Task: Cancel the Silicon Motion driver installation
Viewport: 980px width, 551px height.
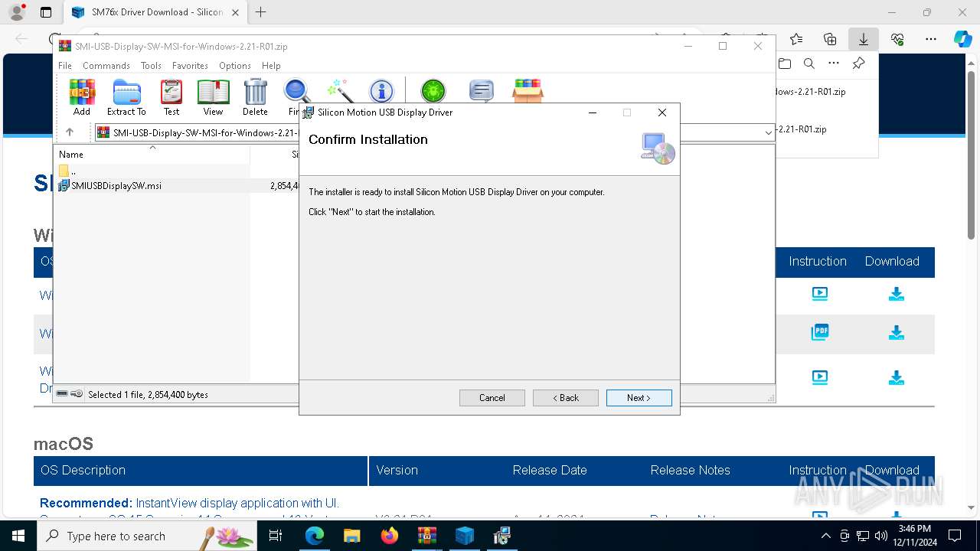Action: [492, 398]
